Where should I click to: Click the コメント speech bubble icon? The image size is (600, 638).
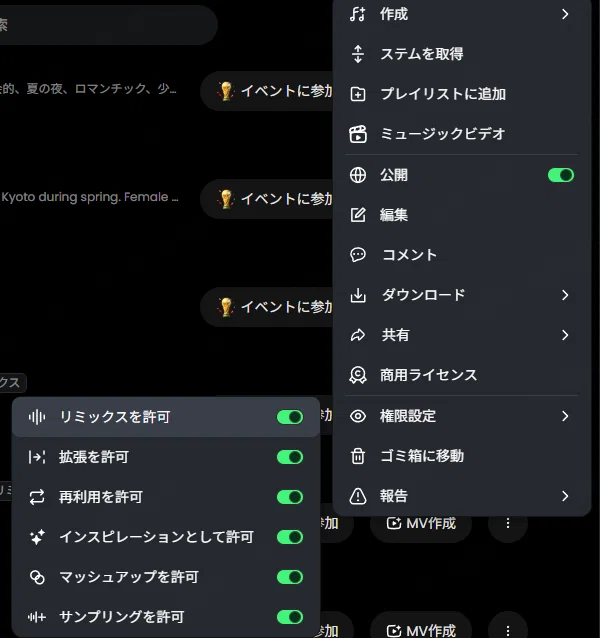pyautogui.click(x=358, y=255)
